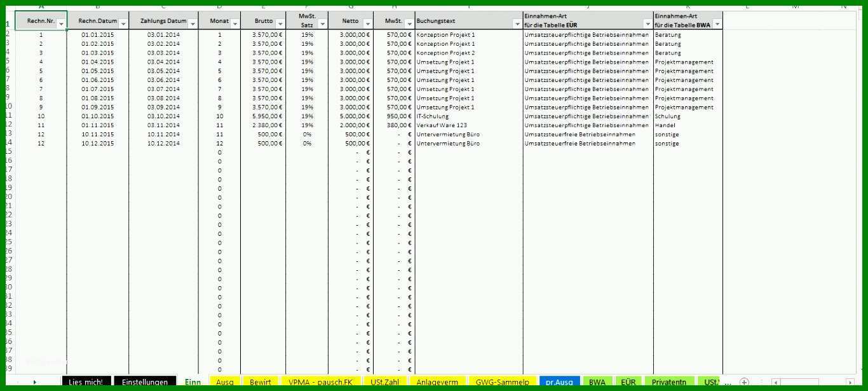
Task: Open the Bewirt sheet tab
Action: pyautogui.click(x=261, y=382)
